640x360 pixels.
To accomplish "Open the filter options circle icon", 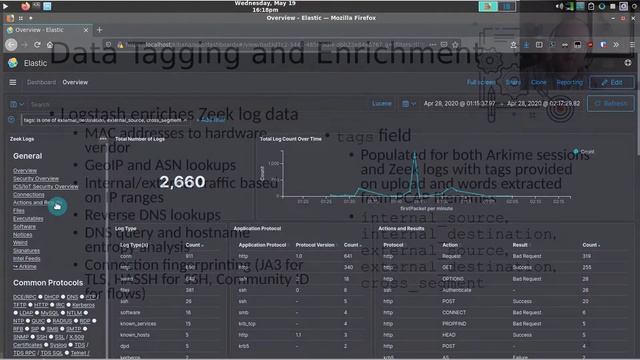I will point(11,120).
